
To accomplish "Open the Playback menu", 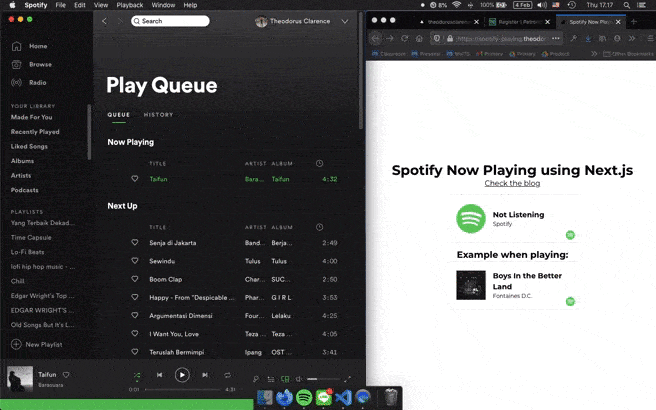I will [130, 5].
